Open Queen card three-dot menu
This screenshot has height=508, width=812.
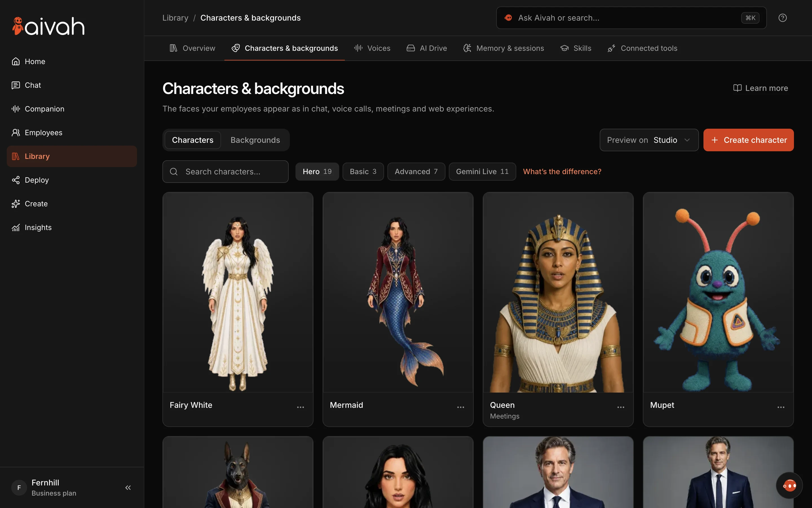pyautogui.click(x=621, y=407)
